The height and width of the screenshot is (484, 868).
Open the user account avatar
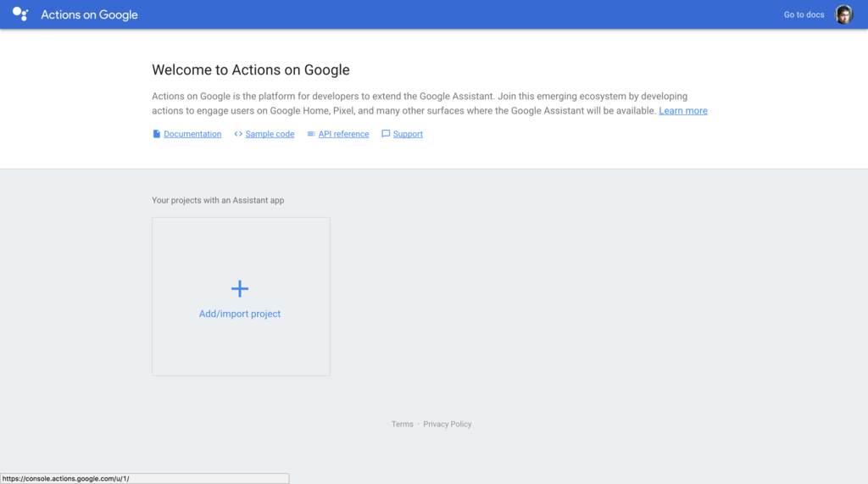coord(843,14)
